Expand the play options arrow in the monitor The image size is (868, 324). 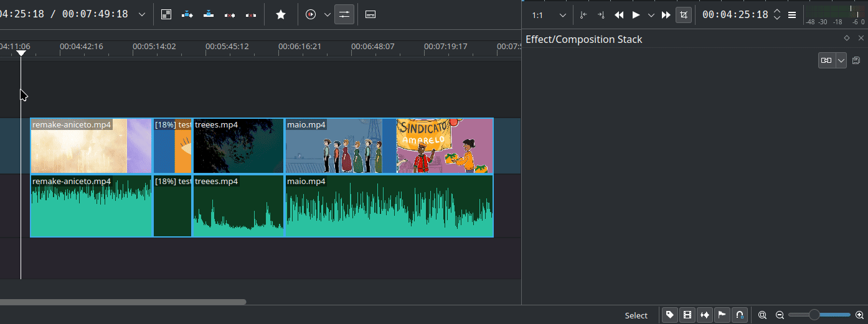point(651,15)
